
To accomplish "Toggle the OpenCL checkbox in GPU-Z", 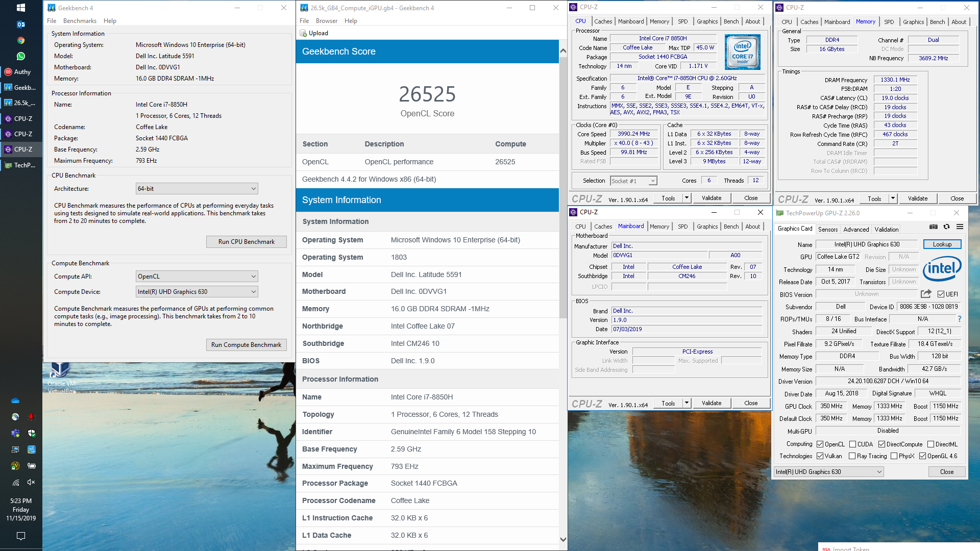I will 820,444.
